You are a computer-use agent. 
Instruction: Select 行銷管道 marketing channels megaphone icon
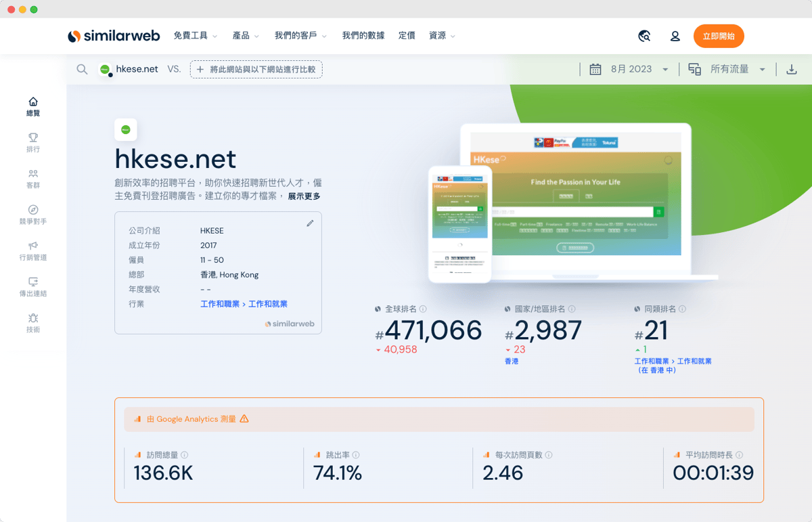tap(32, 251)
